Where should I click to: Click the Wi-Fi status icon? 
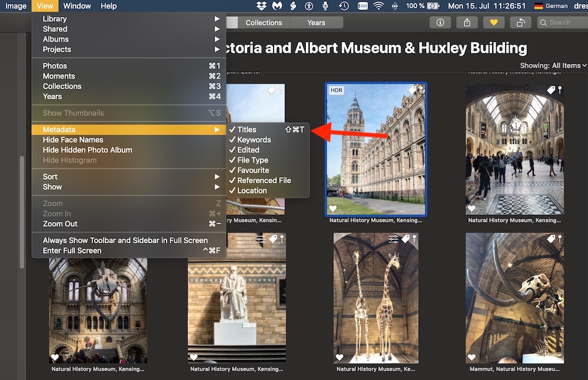(x=379, y=6)
